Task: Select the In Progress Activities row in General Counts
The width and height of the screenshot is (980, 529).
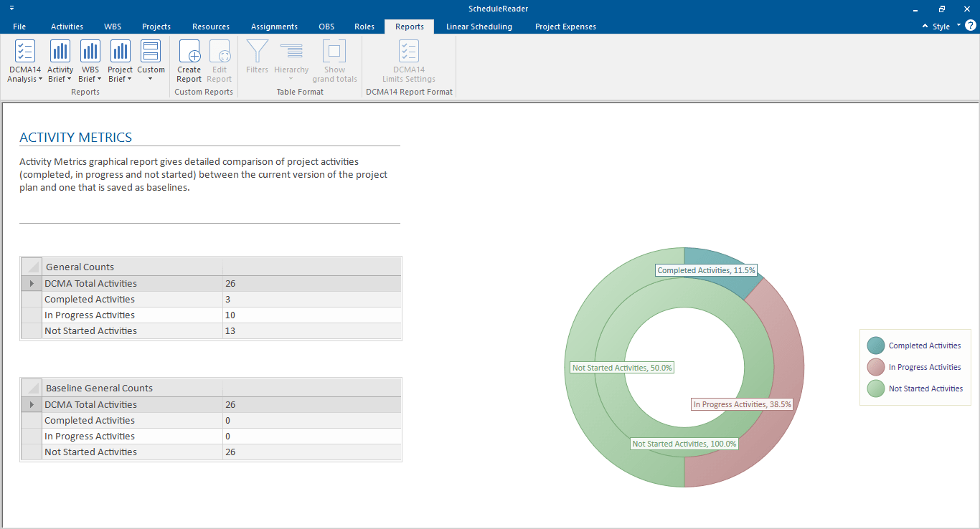Action: [x=90, y=315]
